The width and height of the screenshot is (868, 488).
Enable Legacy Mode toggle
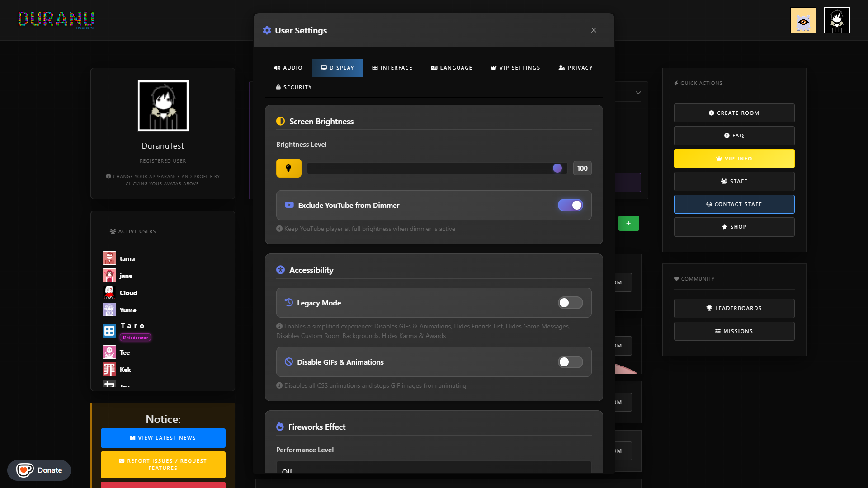pyautogui.click(x=570, y=303)
